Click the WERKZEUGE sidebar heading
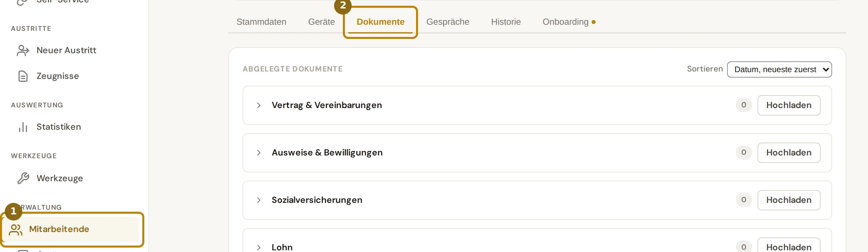 34,156
